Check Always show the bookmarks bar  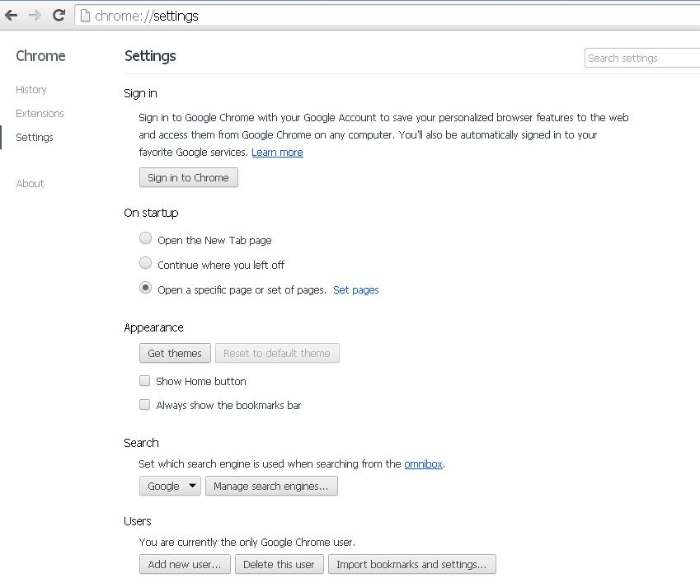point(144,404)
